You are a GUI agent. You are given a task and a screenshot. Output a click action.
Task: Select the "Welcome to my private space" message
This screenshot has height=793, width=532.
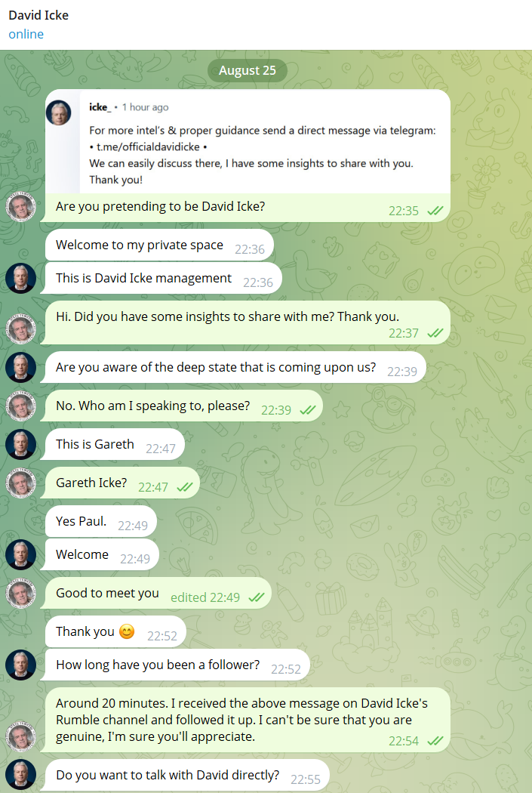point(140,245)
